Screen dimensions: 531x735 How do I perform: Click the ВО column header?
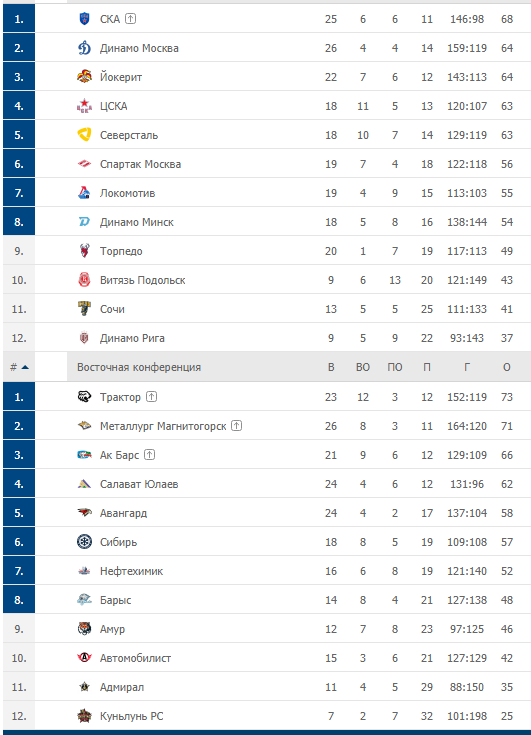coord(363,367)
